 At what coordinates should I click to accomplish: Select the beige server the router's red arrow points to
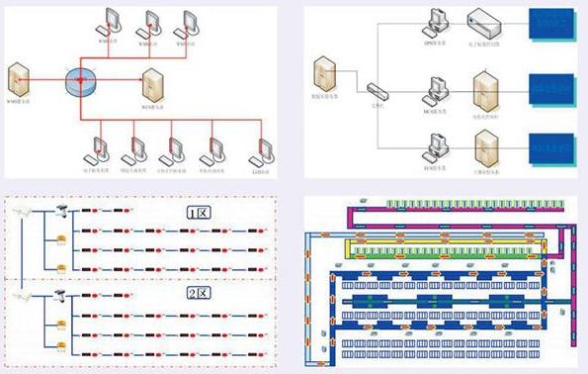click(x=153, y=86)
